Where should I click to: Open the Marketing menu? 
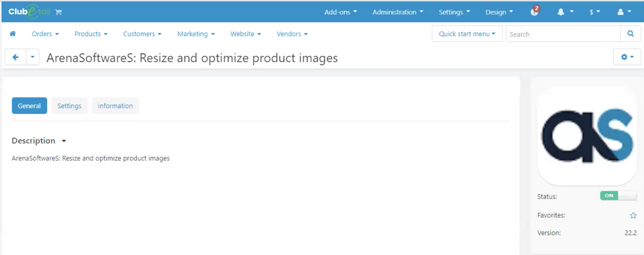click(196, 34)
